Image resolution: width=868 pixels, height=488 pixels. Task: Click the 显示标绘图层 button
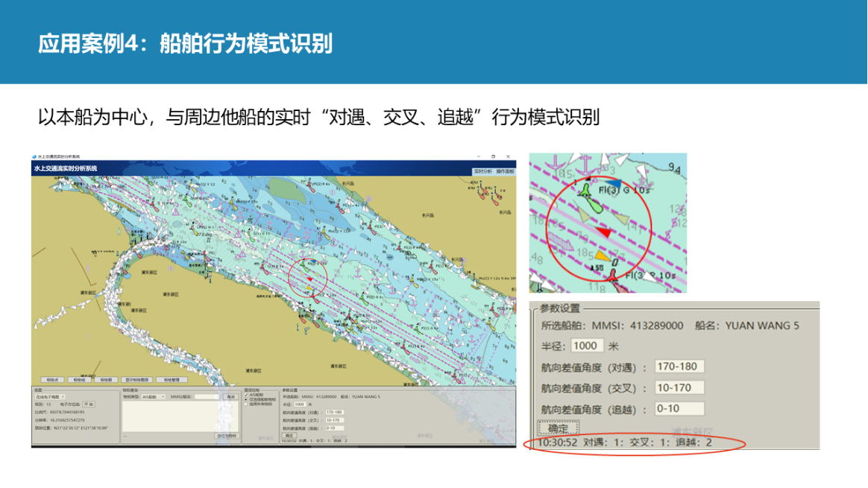click(x=136, y=379)
